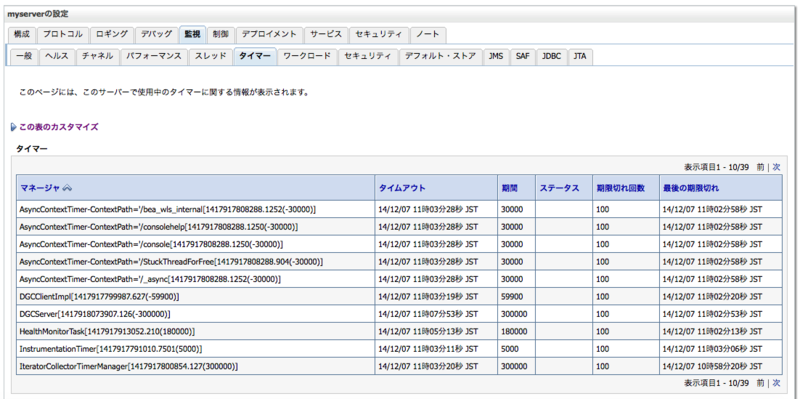
Task: Open the top-row セキュリティ tab
Action: pos(379,34)
